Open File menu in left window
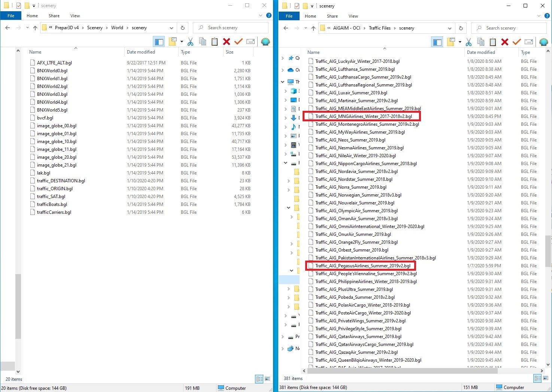Image resolution: width=552 pixels, height=392 pixels. 11,16
